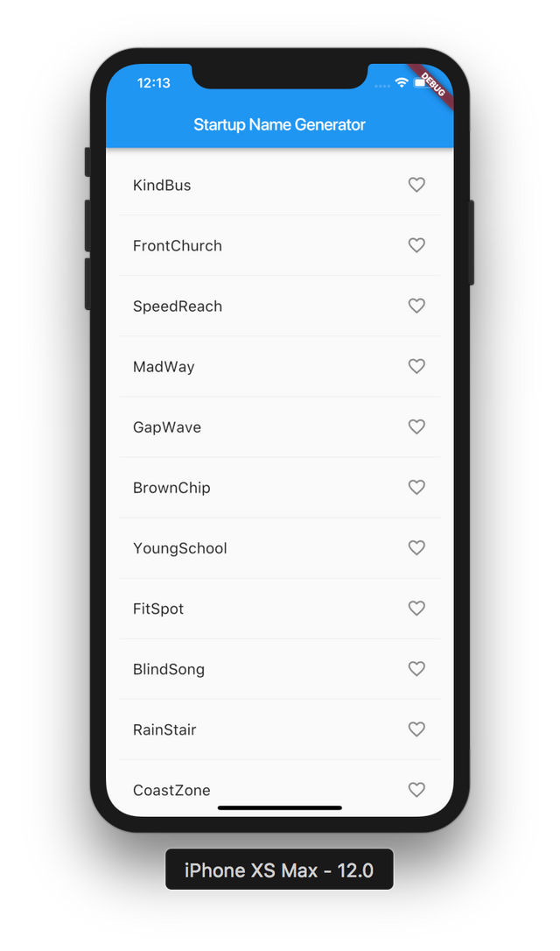Click the Startup Name Generator title
Image resolution: width=560 pixels, height=951 pixels.
280,124
